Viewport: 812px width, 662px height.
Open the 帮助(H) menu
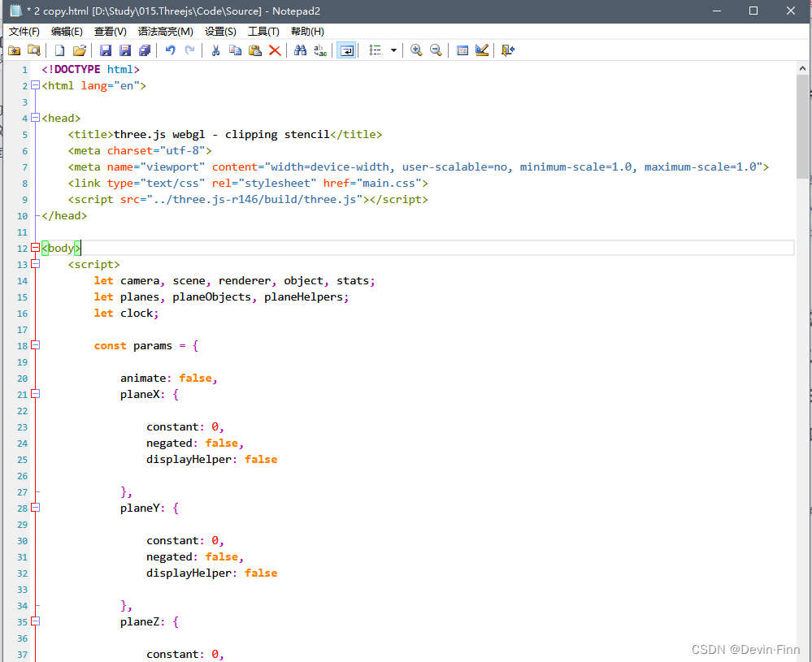(x=307, y=32)
